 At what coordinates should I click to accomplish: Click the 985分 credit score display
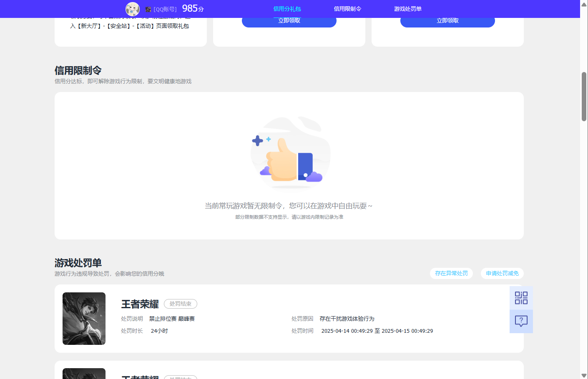(193, 8)
